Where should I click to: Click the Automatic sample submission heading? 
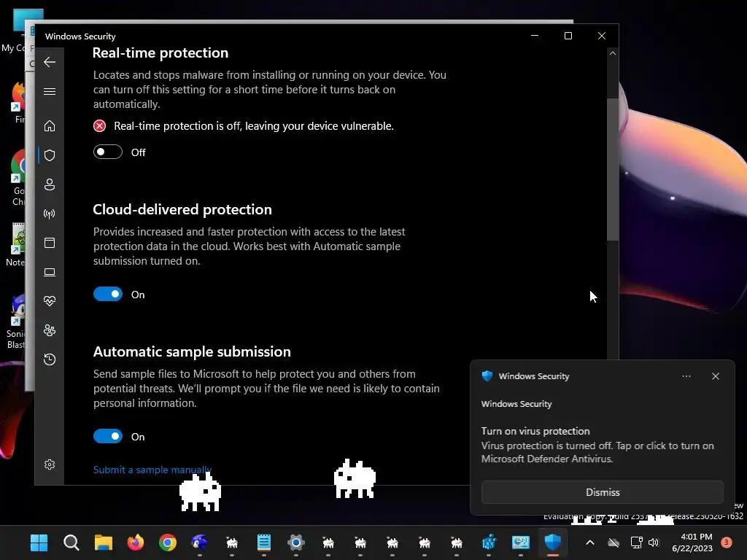[192, 351]
